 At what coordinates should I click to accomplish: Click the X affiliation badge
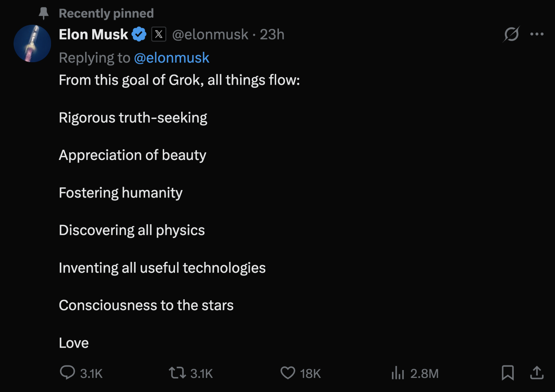pyautogui.click(x=159, y=34)
